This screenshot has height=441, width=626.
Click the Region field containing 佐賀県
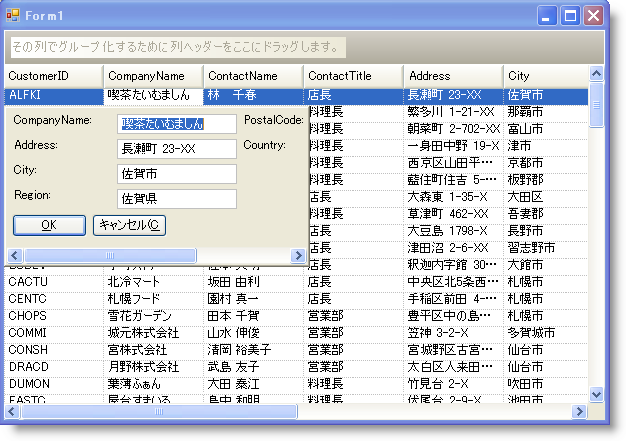(x=176, y=199)
